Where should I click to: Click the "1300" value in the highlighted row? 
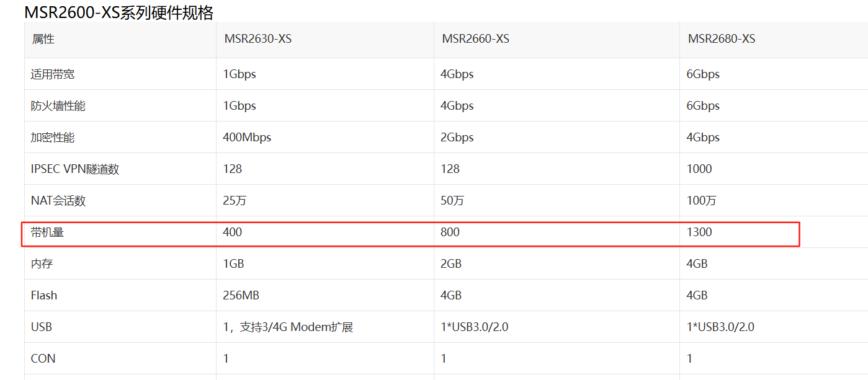699,232
